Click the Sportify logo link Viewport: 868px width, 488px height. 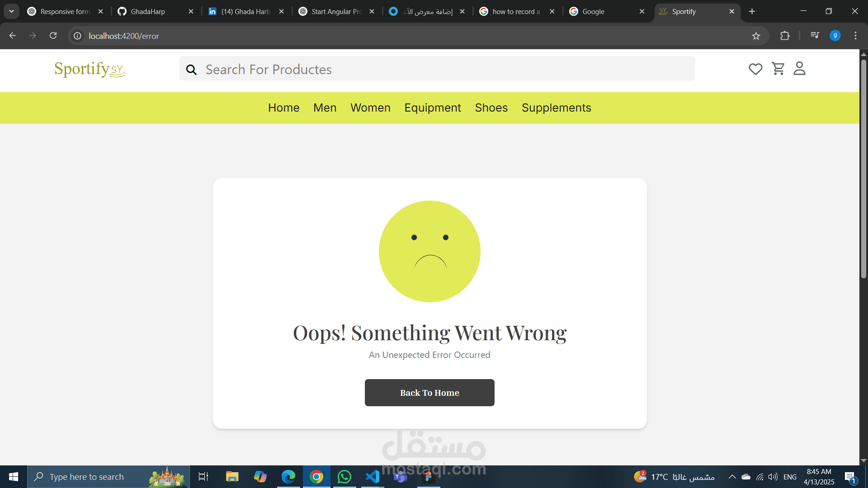[x=90, y=69]
